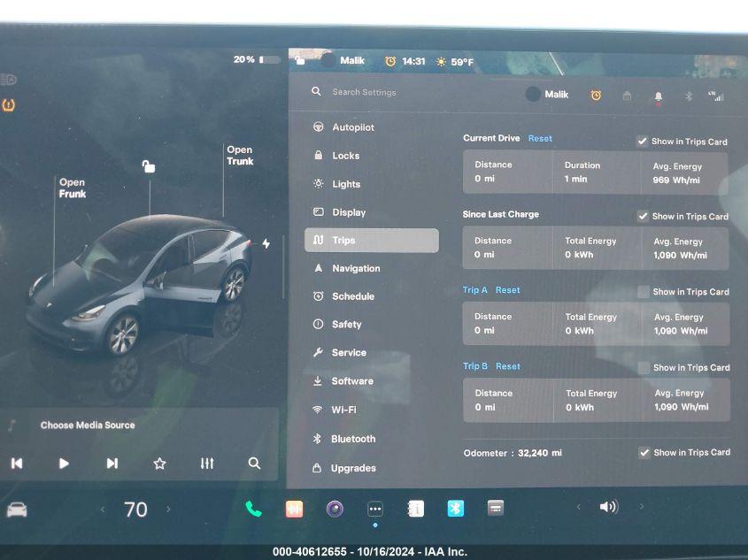Open Choose Media Source selector
This screenshot has height=560, width=748.
tap(87, 425)
